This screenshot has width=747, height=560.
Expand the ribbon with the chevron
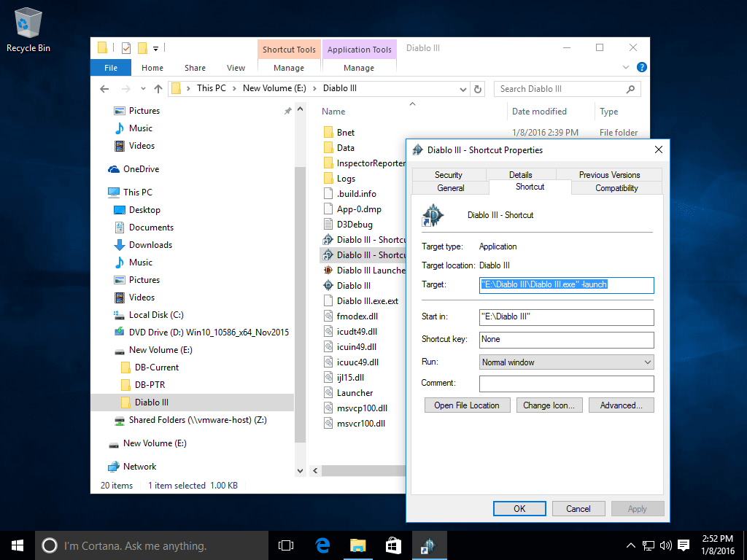pos(626,67)
